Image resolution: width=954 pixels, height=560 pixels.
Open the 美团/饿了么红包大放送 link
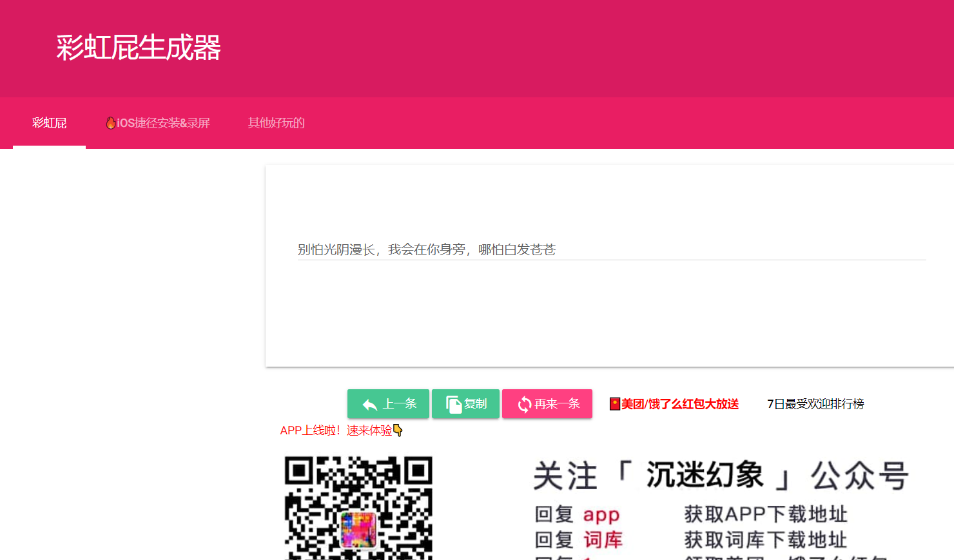(x=680, y=404)
